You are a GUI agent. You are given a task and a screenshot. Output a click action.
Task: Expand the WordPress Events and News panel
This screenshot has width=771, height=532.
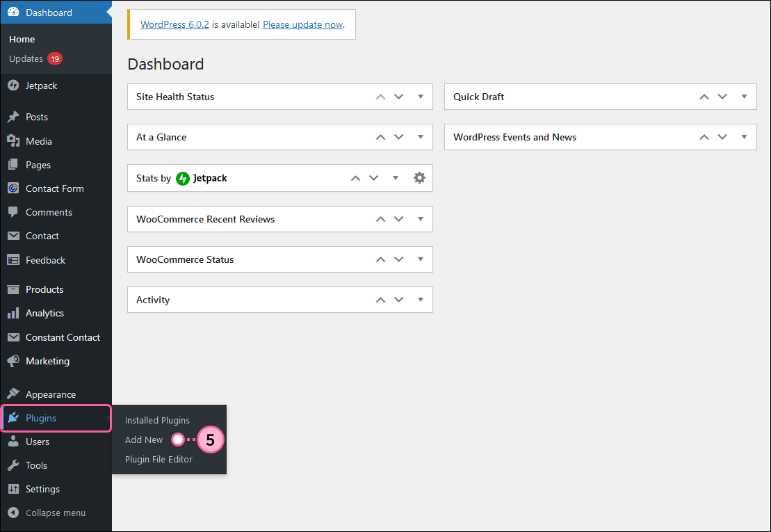pyautogui.click(x=744, y=137)
